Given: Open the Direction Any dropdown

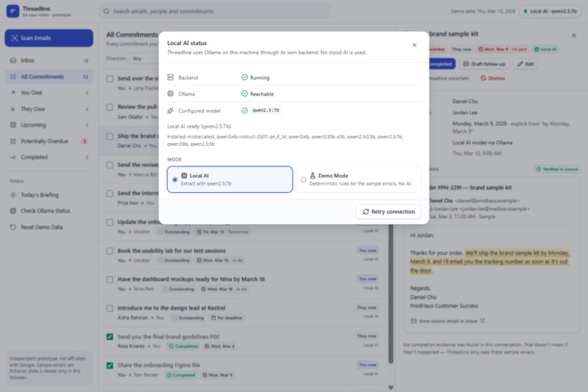Looking at the screenshot, I should tap(144, 58).
